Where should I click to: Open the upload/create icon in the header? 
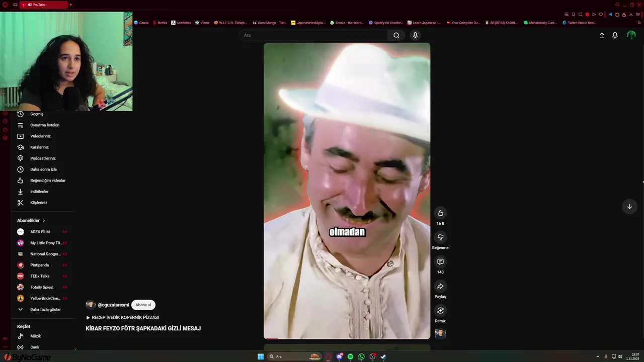point(602,35)
